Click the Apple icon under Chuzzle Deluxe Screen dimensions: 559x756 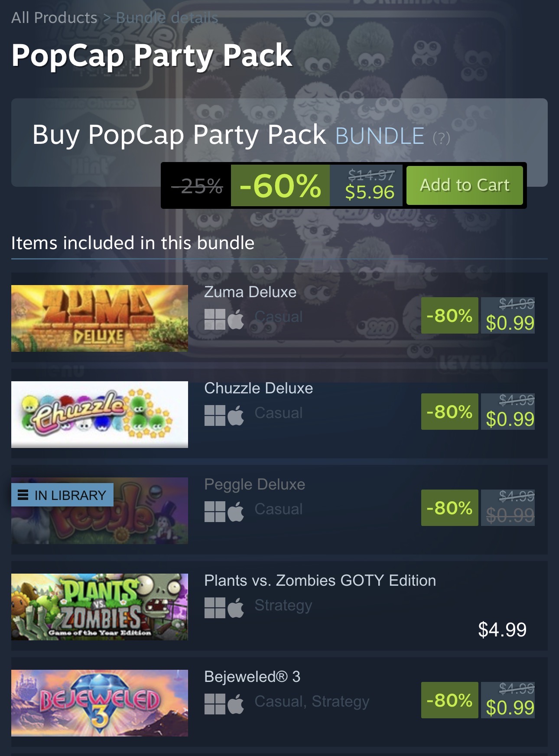(236, 415)
